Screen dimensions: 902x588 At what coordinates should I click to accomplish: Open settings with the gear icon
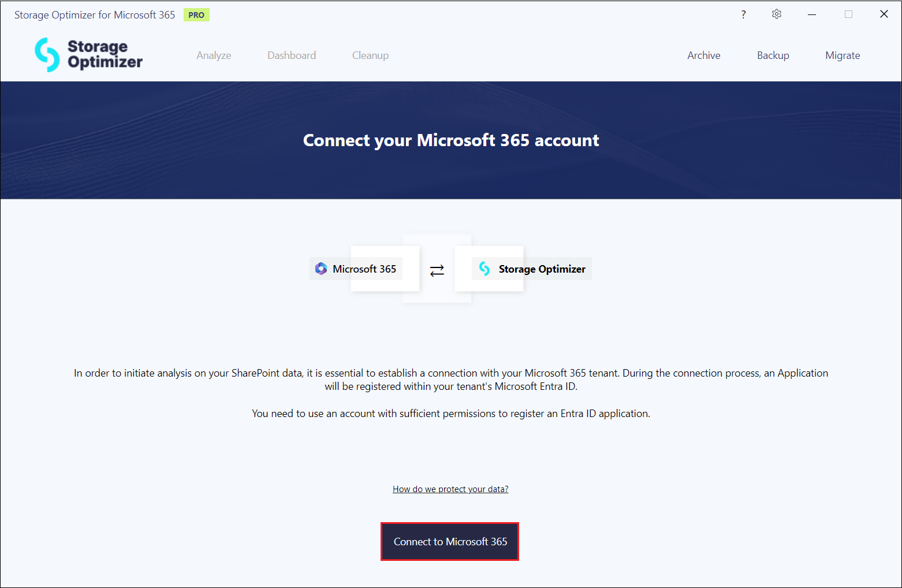coord(777,14)
